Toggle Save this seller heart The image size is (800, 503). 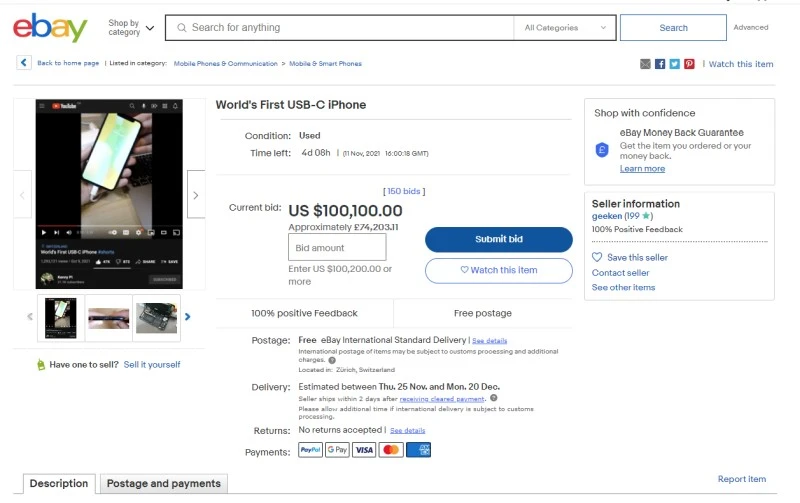point(597,258)
